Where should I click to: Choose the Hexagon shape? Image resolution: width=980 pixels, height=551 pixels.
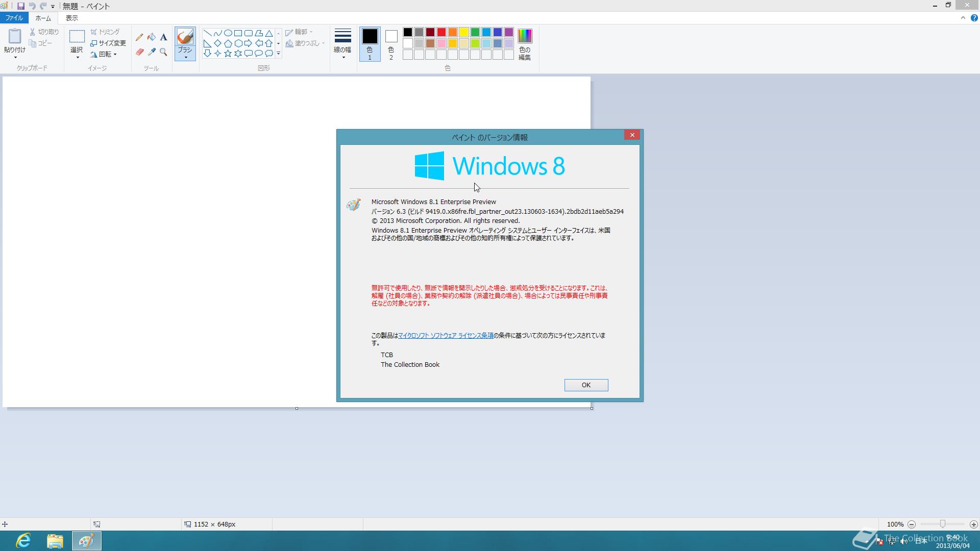(x=238, y=43)
